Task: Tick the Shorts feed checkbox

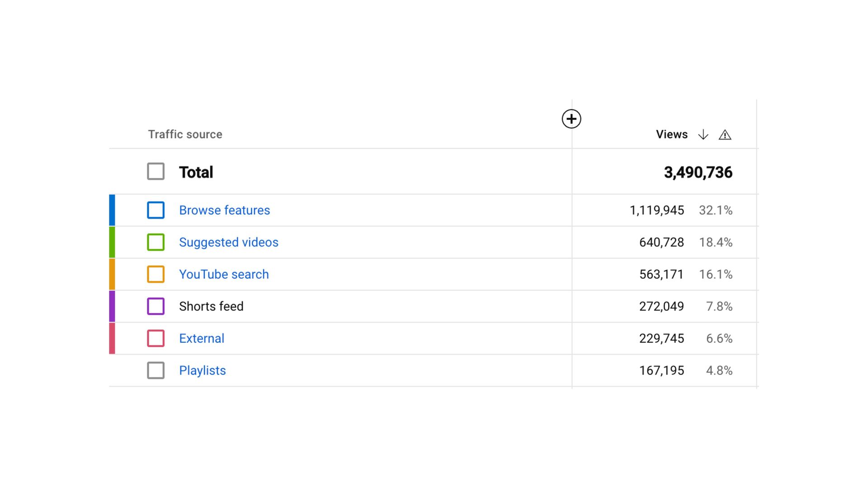Action: (x=156, y=306)
